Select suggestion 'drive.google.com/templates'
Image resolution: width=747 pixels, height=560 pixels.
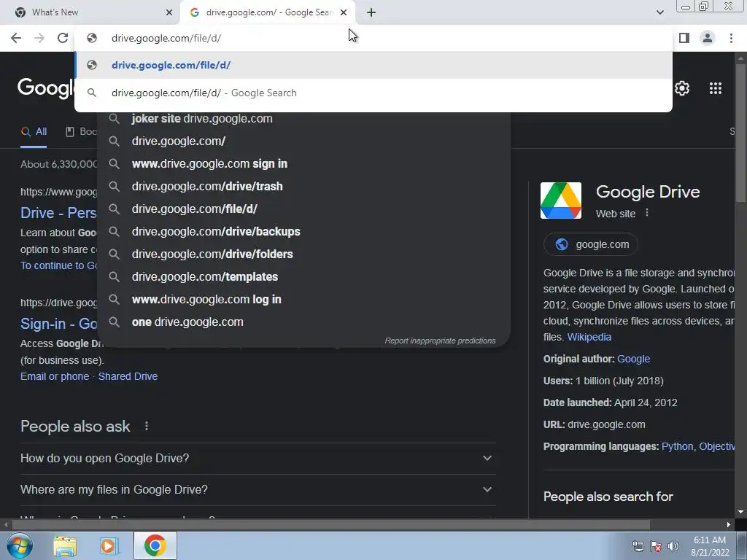(304, 276)
